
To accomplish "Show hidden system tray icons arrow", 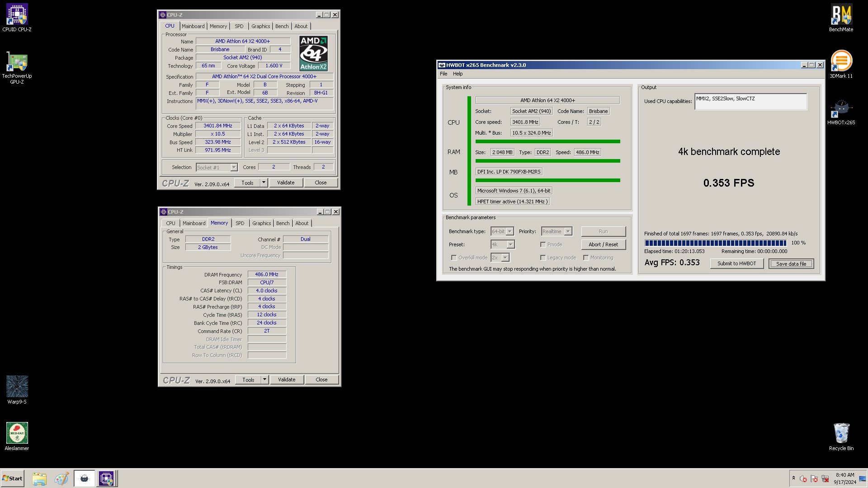I will point(793,478).
